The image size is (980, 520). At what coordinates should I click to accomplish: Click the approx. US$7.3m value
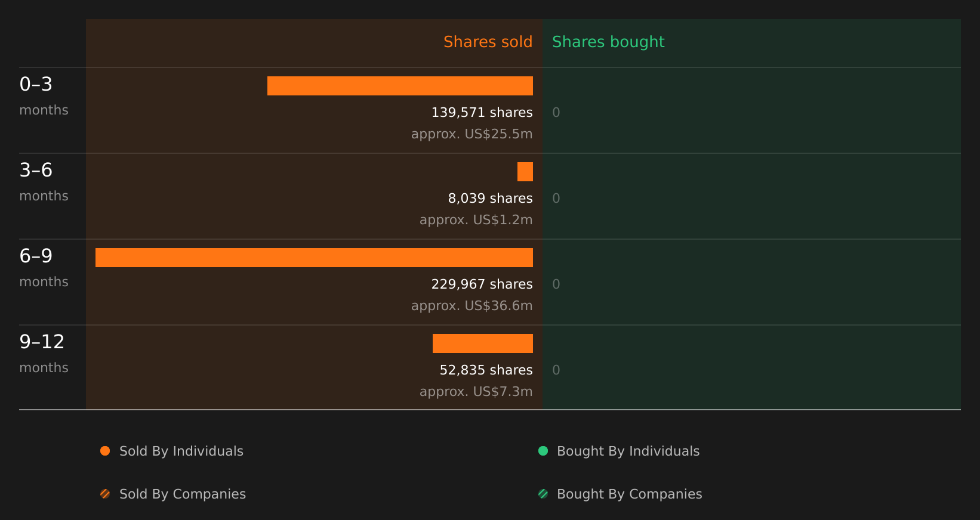click(476, 392)
